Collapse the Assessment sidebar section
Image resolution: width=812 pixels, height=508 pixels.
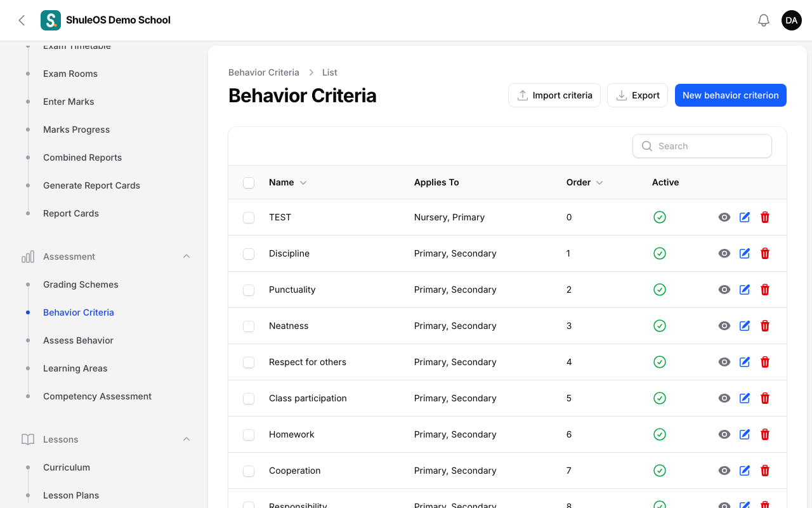(187, 257)
